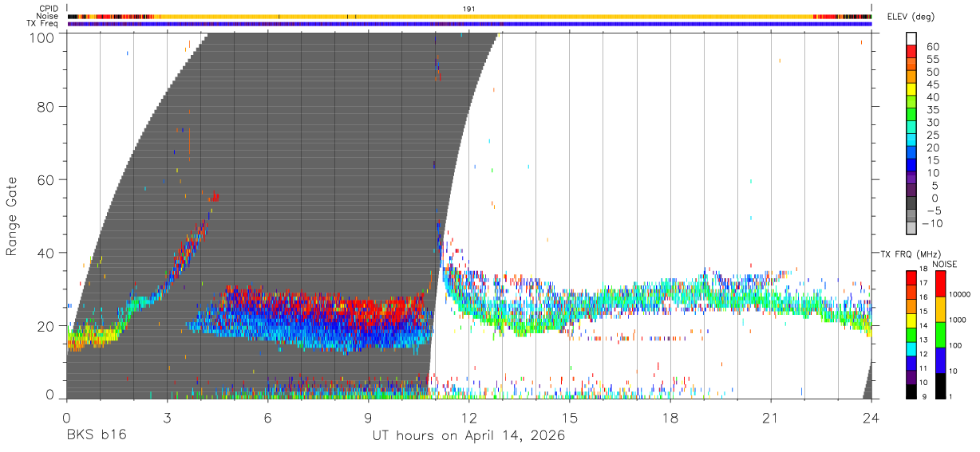The width and height of the screenshot is (980, 452).
Task: Select the black swatch in the TX FRQ colorbar
Action: tap(911, 391)
